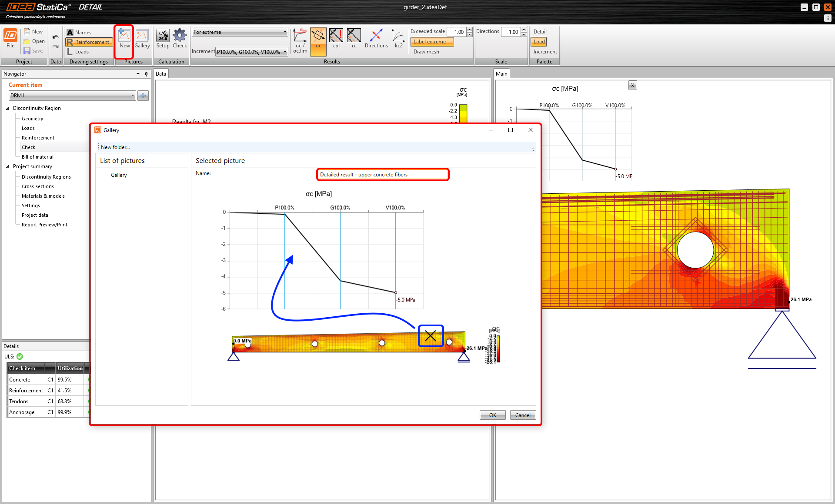This screenshot has width=835, height=504.
Task: Toggle Label extreme option
Action: click(x=431, y=42)
